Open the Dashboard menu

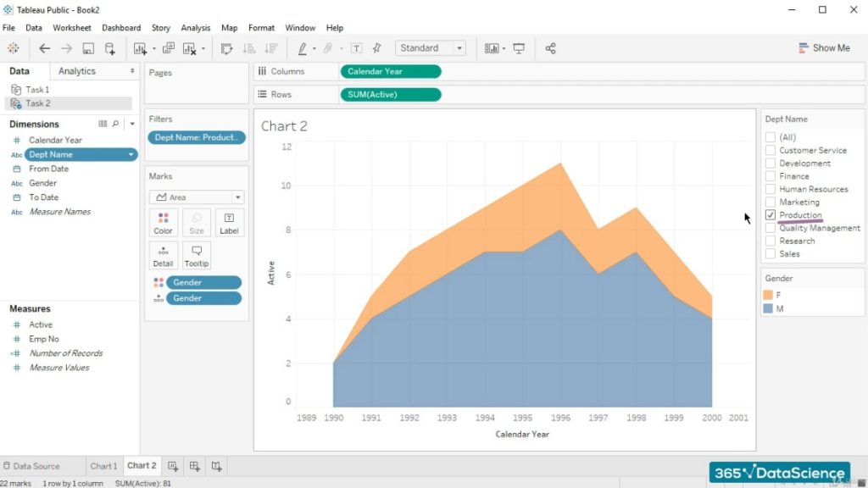click(x=121, y=28)
